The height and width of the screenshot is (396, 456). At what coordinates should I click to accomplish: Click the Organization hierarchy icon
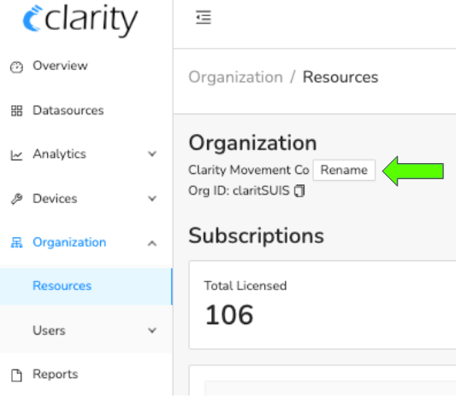(x=16, y=242)
